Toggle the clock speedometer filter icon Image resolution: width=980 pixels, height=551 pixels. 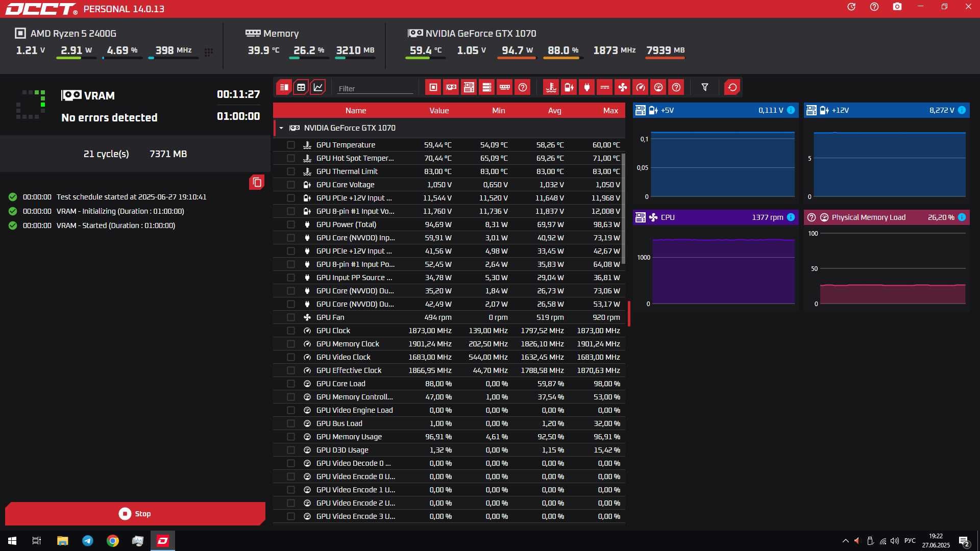641,87
